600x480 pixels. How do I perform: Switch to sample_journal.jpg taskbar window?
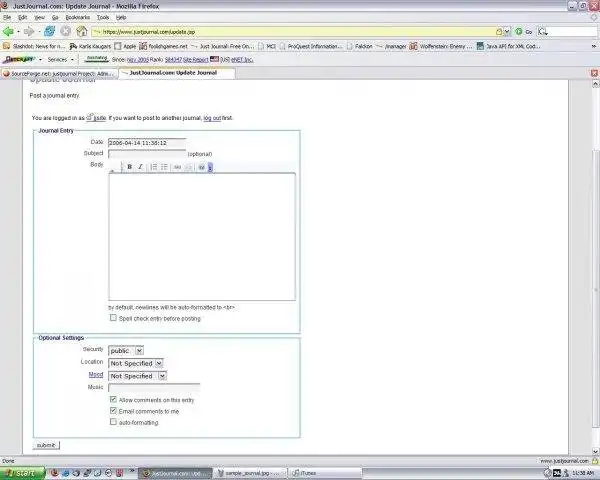(250, 473)
